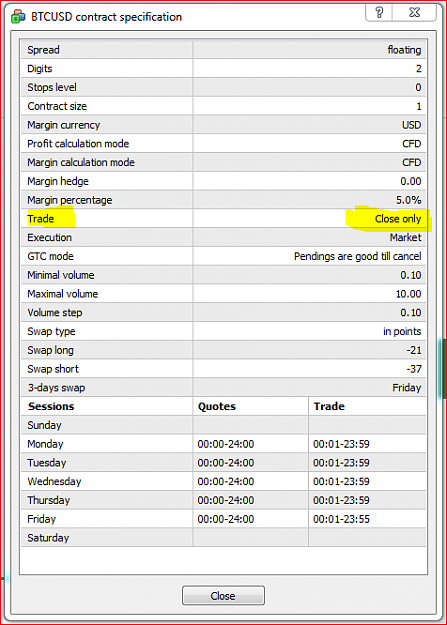Image resolution: width=447 pixels, height=625 pixels.
Task: Click Tuesday's trade time 00:01-23:59
Action: [341, 462]
